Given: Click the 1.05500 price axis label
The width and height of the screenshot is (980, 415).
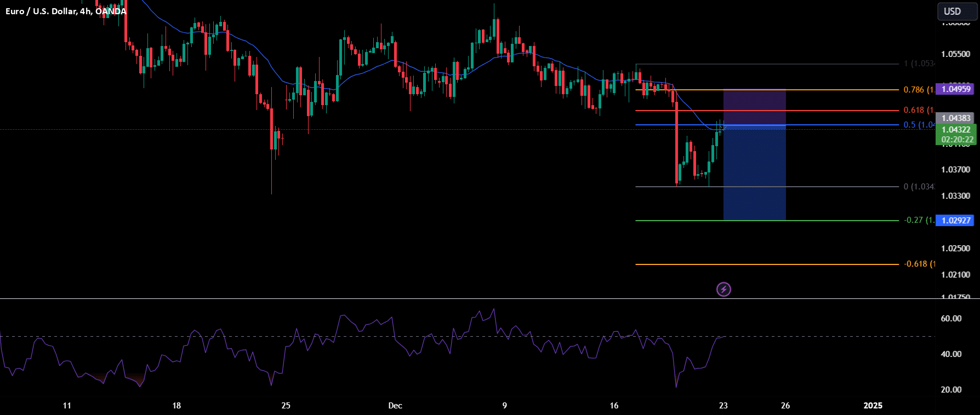Looking at the screenshot, I should pos(955,54).
